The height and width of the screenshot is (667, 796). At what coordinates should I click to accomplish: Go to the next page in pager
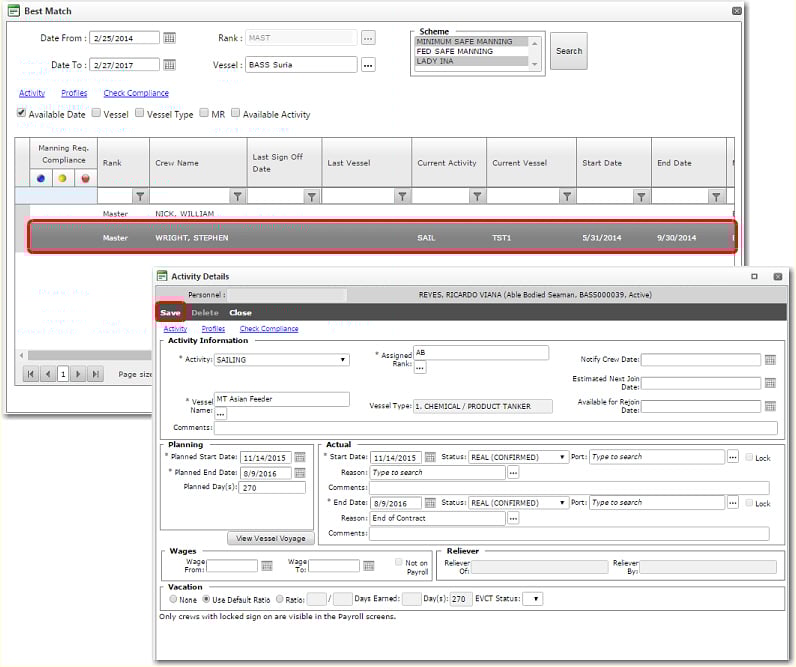79,374
